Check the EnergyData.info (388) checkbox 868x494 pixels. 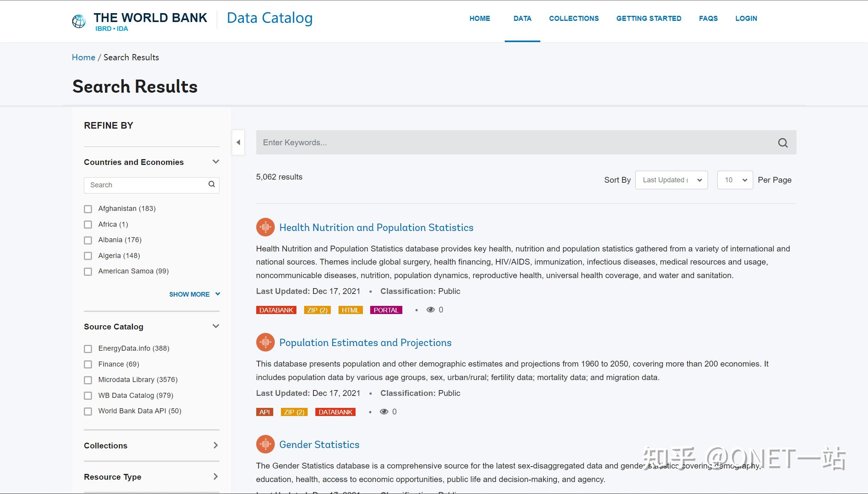(x=88, y=349)
